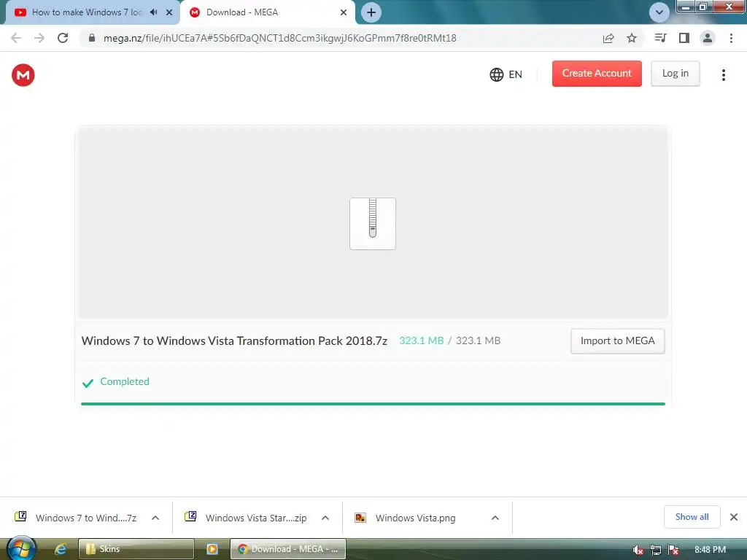The image size is (747, 560).
Task: Click the mega.nz address bar URL
Action: point(279,38)
